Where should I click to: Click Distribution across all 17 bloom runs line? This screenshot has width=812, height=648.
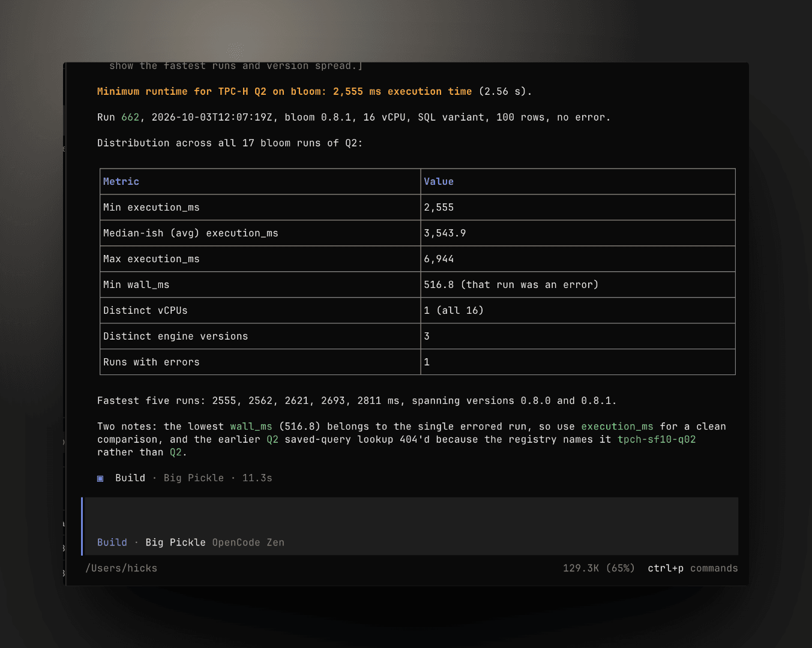[230, 143]
